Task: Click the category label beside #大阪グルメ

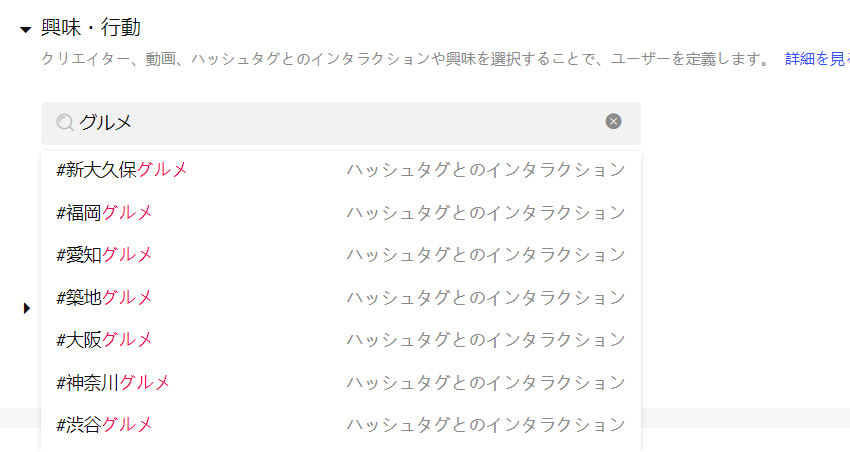Action: pyautogui.click(x=486, y=340)
